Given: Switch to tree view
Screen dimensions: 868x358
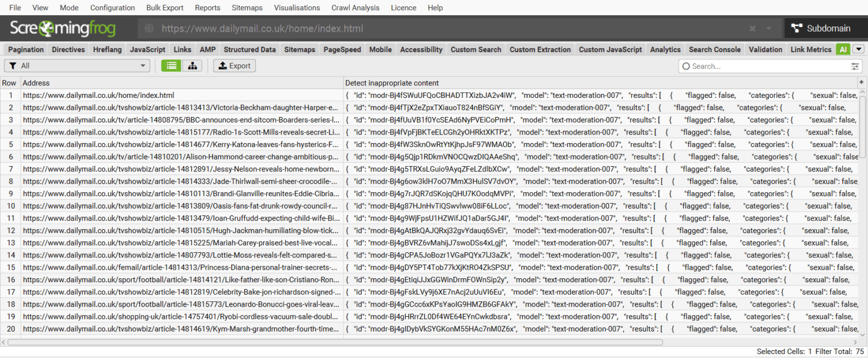Looking at the screenshot, I should [192, 66].
